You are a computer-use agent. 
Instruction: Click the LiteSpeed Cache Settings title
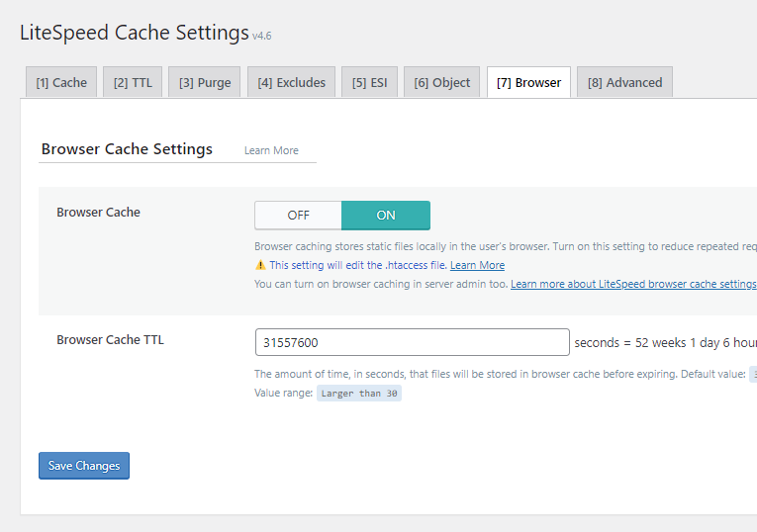pos(135,33)
